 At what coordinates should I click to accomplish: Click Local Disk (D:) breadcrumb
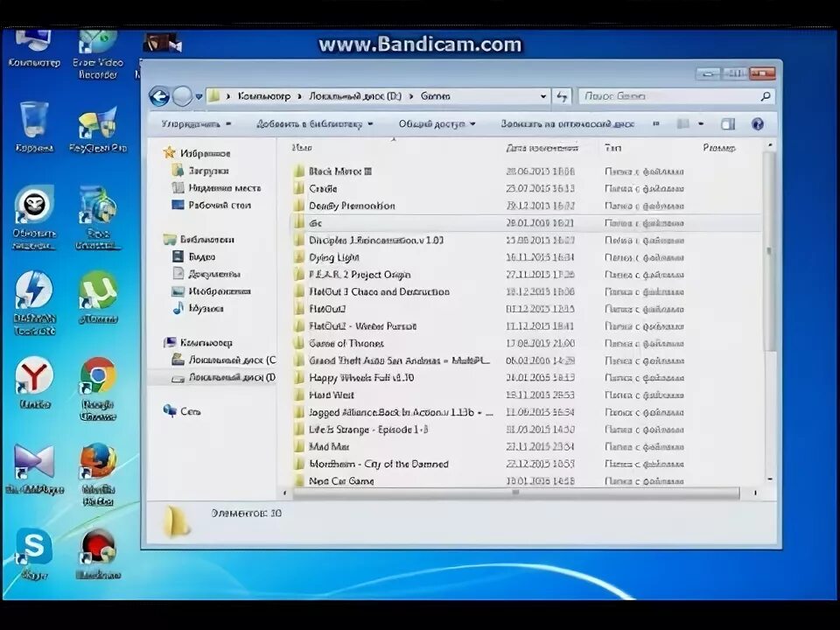[x=355, y=96]
